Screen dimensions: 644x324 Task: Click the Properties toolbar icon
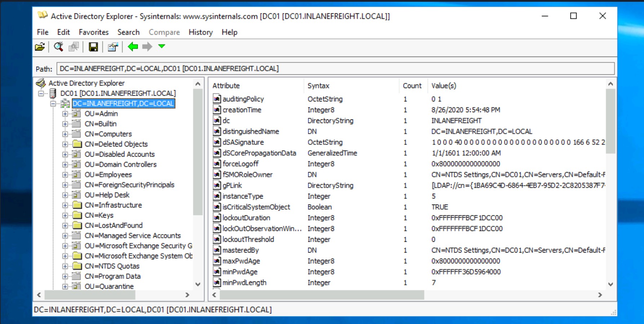click(113, 47)
